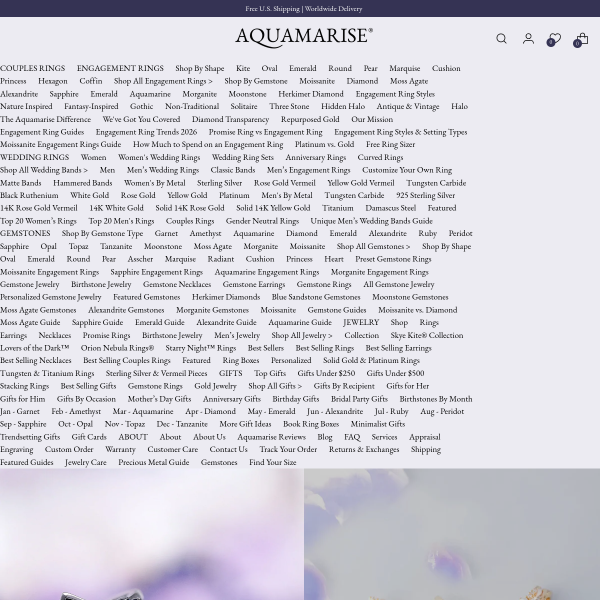Open Book Ring Boxes link
Image resolution: width=600 pixels, height=600 pixels.
pos(311,424)
